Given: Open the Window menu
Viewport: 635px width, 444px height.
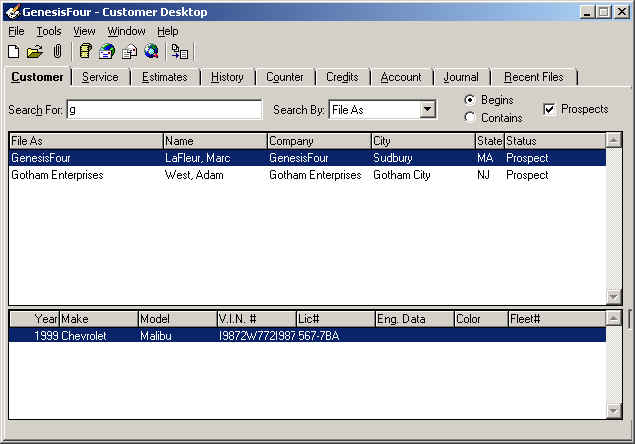Looking at the screenshot, I should pos(126,31).
